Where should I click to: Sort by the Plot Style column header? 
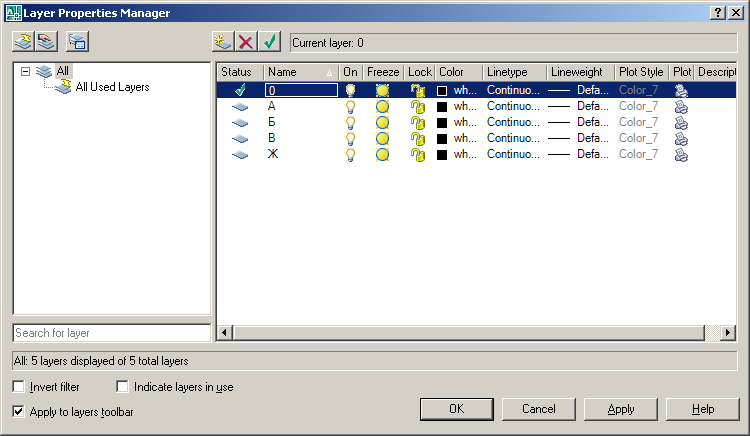click(x=641, y=72)
